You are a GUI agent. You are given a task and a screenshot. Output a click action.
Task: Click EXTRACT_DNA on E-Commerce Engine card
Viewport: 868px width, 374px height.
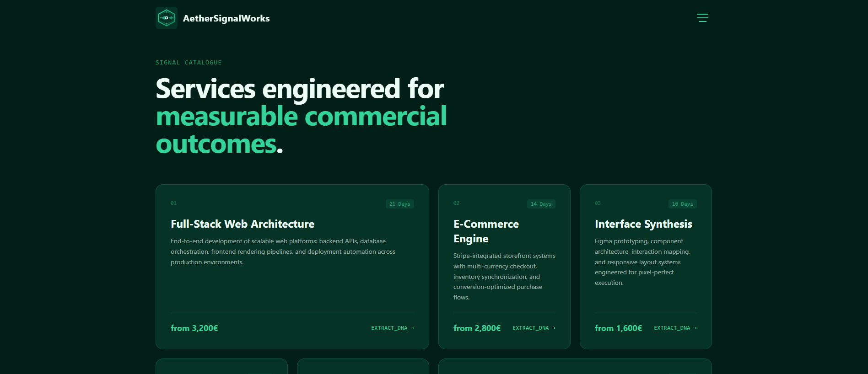[x=534, y=328]
